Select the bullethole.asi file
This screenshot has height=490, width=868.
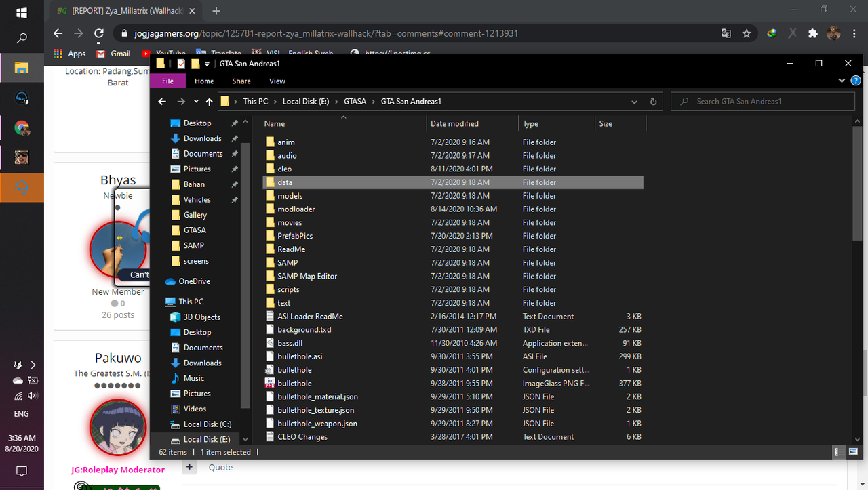(x=453, y=356)
